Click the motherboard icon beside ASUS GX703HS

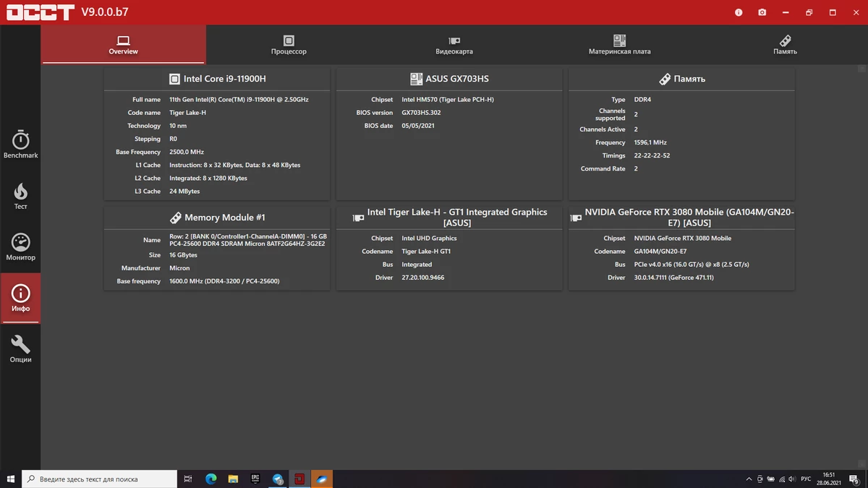point(416,79)
